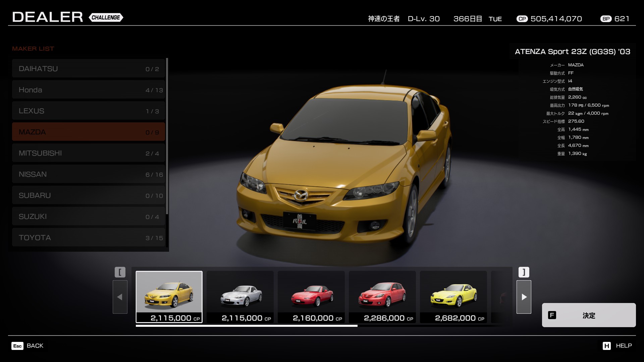Click the left arrow to scroll cars

[120, 297]
